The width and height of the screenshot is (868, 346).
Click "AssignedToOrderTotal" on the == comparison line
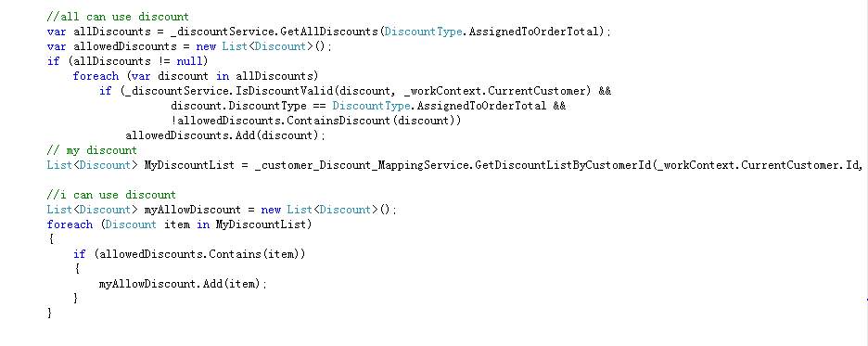(x=483, y=106)
